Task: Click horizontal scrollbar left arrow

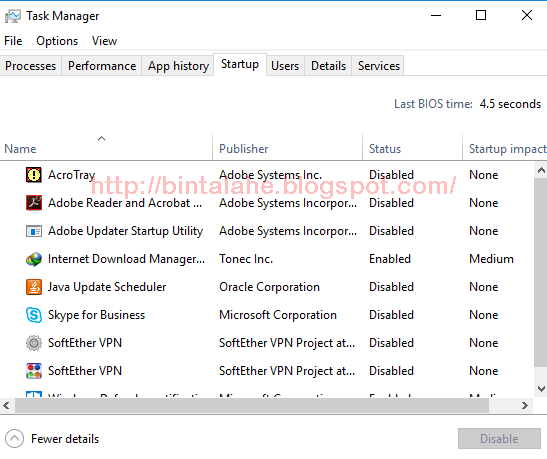Action: pos(6,405)
